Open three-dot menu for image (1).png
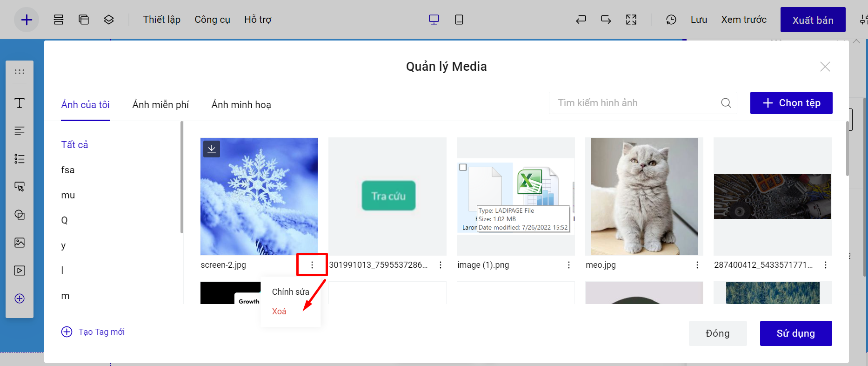The height and width of the screenshot is (366, 868). click(x=568, y=265)
